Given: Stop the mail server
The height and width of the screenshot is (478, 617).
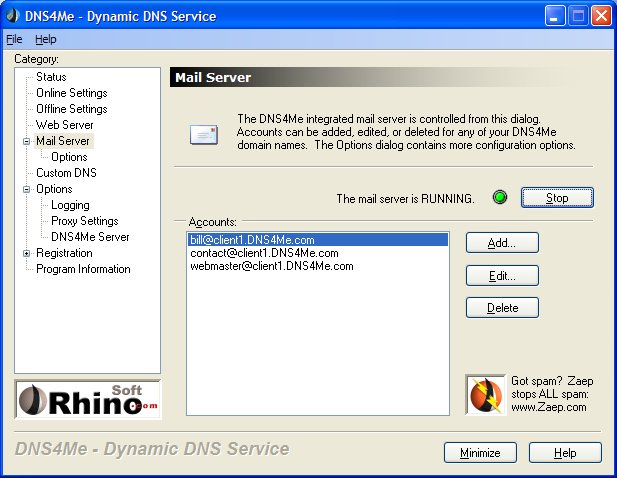Looking at the screenshot, I should click(557, 197).
